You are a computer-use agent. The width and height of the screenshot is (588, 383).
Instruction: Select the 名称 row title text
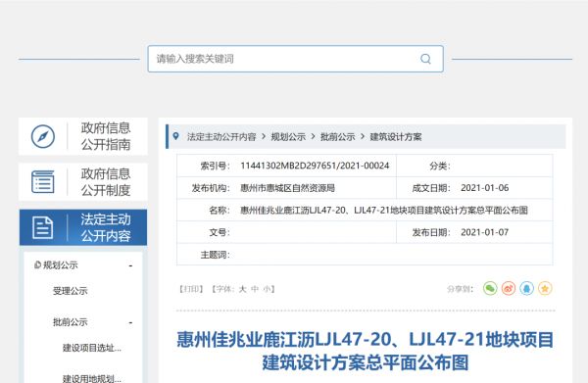[x=384, y=211]
